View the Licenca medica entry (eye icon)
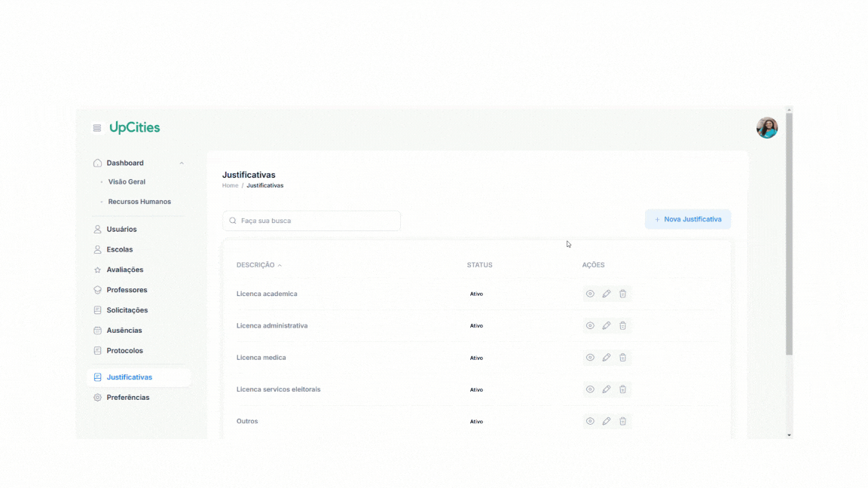The width and height of the screenshot is (868, 488). tap(590, 358)
